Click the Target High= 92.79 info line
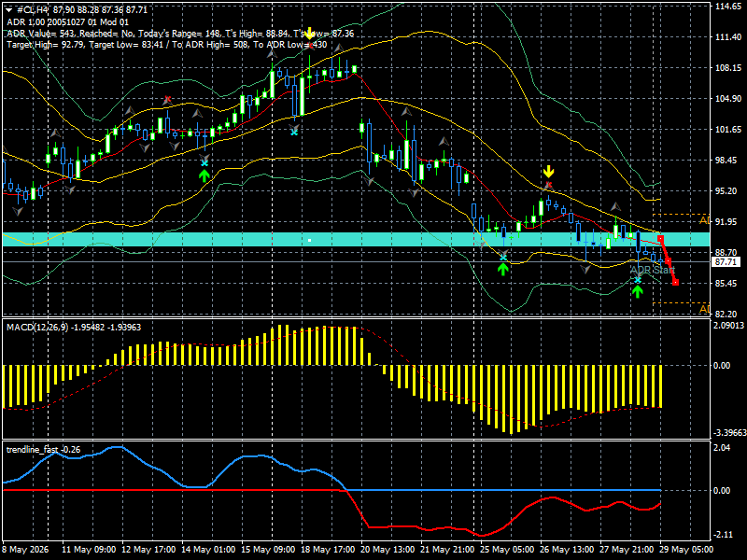Viewport: 747px width, 560px height. point(167,45)
